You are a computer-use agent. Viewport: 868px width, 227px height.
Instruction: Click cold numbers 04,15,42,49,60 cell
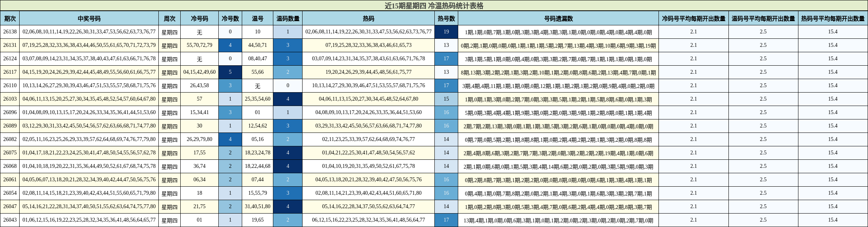coord(200,72)
